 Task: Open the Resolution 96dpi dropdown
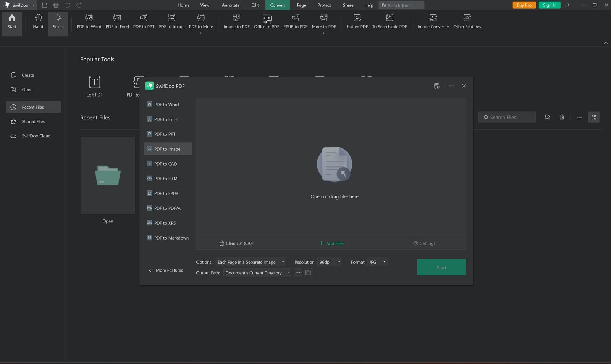pos(330,262)
